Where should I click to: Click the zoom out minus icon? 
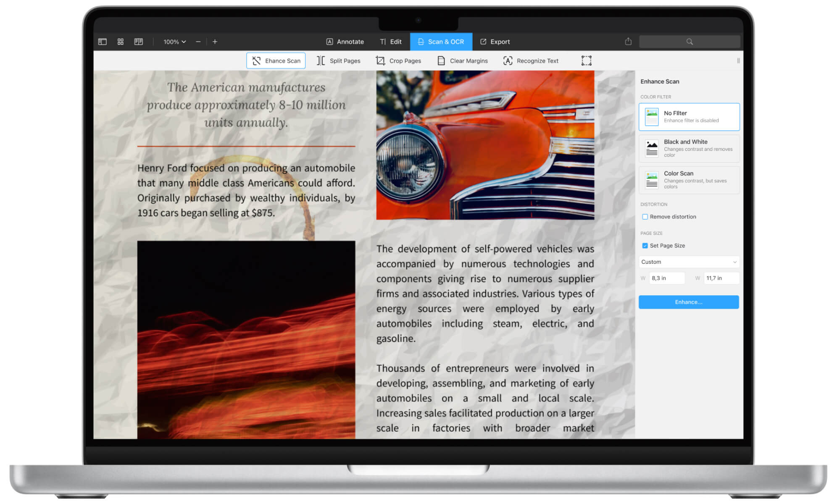coord(198,42)
